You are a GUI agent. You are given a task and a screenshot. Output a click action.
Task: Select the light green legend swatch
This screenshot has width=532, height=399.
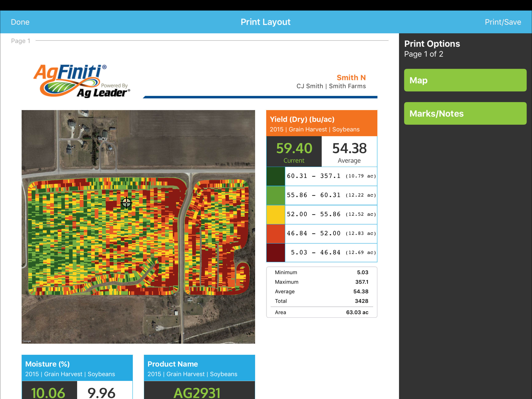pyautogui.click(x=276, y=195)
